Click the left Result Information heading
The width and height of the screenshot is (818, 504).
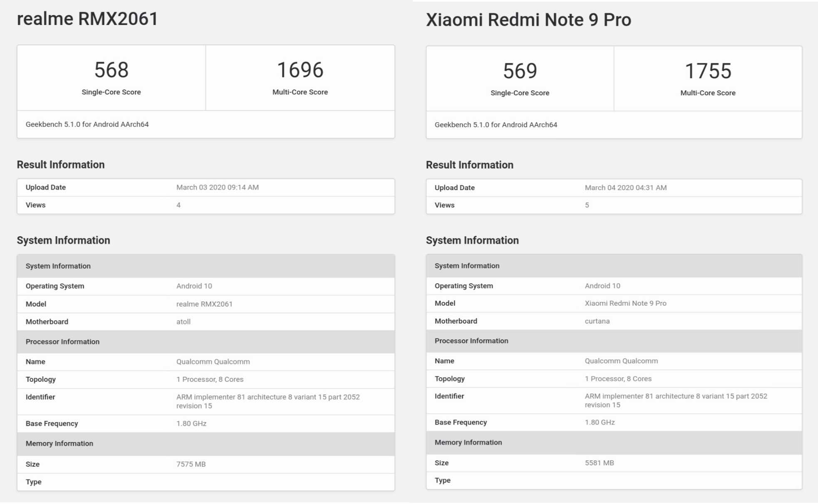pyautogui.click(x=61, y=165)
